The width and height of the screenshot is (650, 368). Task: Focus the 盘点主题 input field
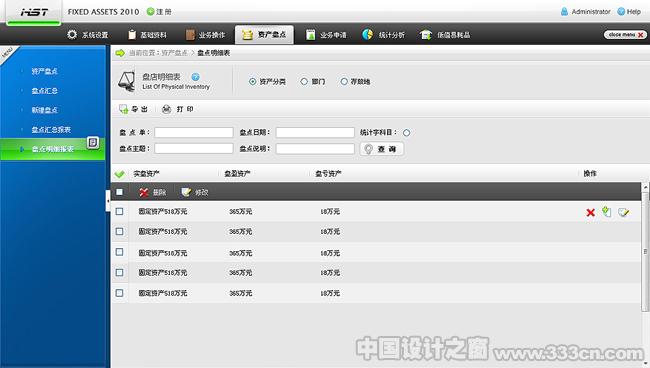click(194, 148)
